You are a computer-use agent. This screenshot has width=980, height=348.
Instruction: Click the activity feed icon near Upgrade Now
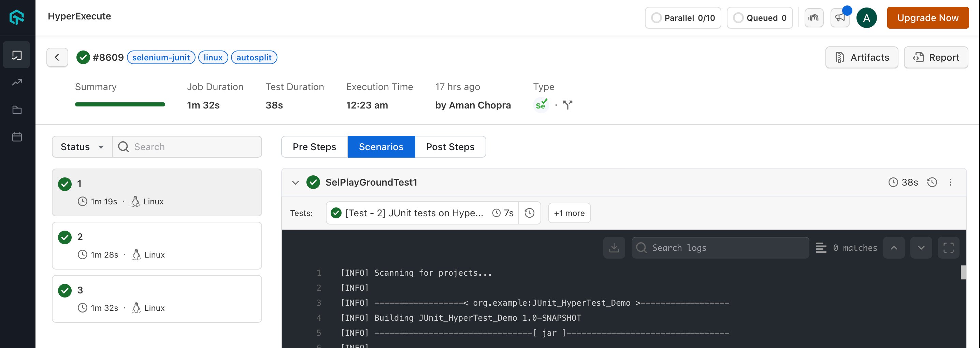click(814, 17)
